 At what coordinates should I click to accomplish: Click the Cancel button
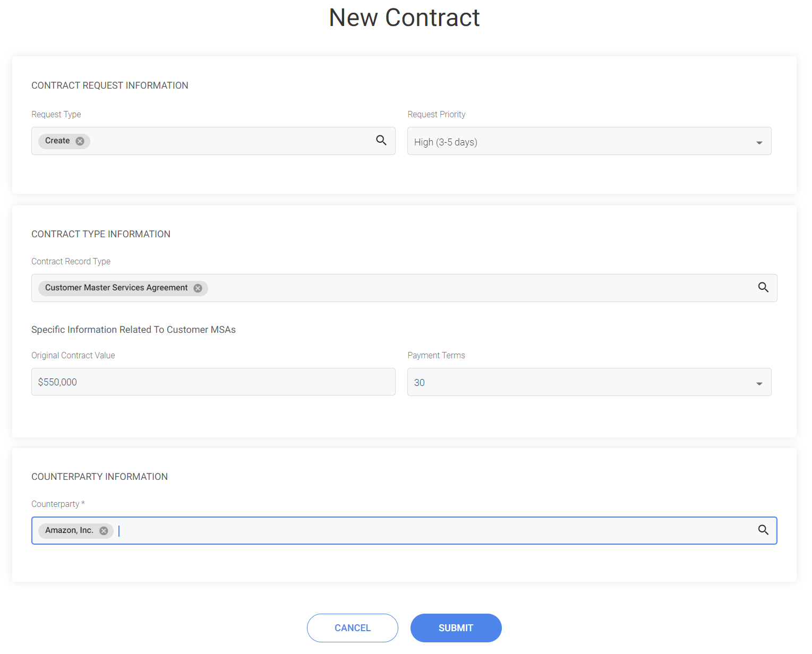[352, 628]
